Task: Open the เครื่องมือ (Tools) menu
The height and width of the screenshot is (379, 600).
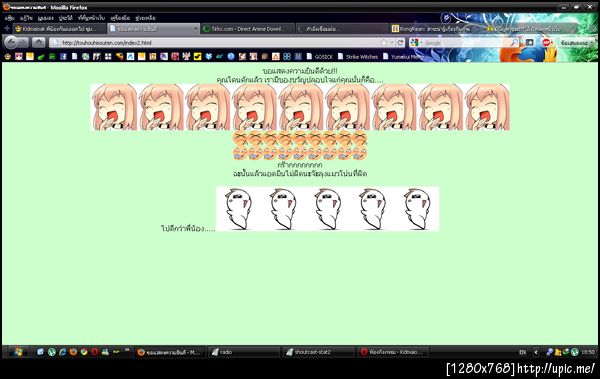Action: (x=120, y=18)
